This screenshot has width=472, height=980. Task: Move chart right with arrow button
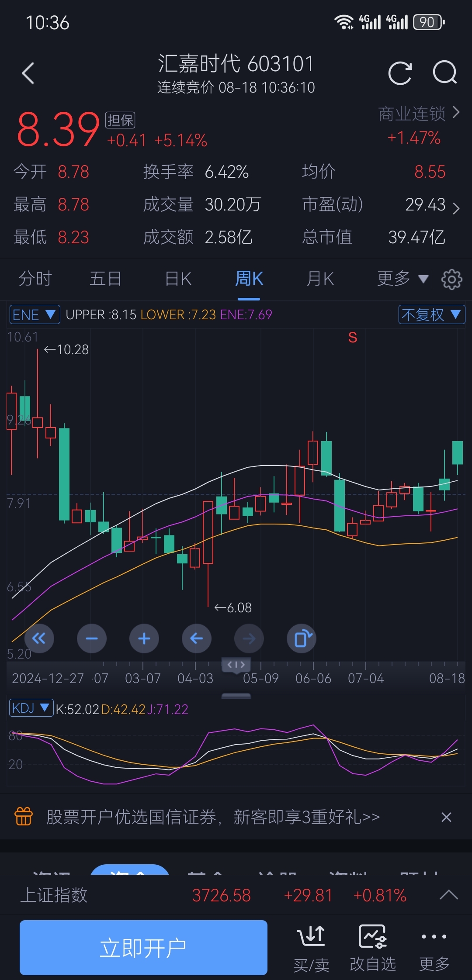pos(249,638)
